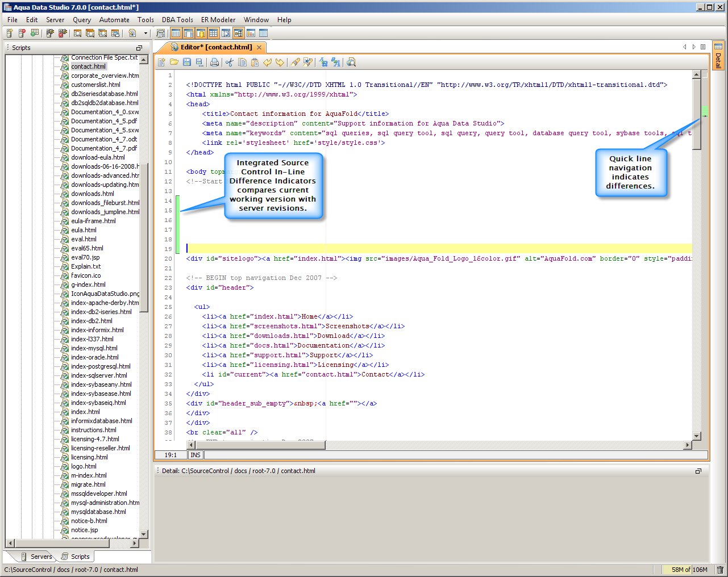Screen dimensions: 728x577
Task: Open the main toolbar dropdown arrow
Action: point(145,34)
